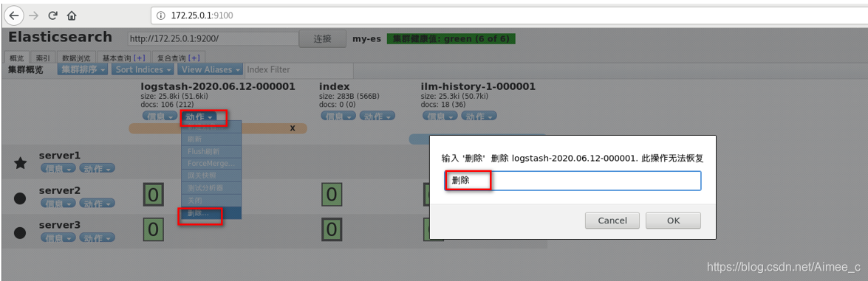Open 动作 dropdown for server2
868x281 pixels.
(97, 203)
